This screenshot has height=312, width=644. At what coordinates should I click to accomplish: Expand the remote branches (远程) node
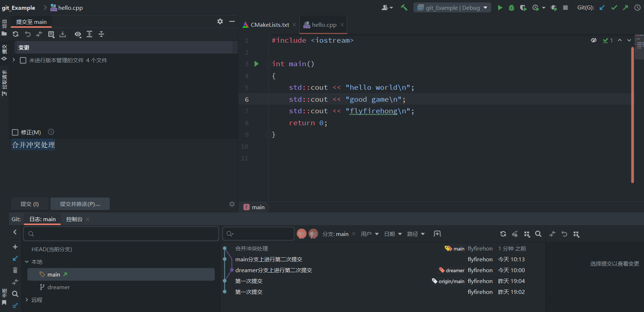click(x=27, y=300)
